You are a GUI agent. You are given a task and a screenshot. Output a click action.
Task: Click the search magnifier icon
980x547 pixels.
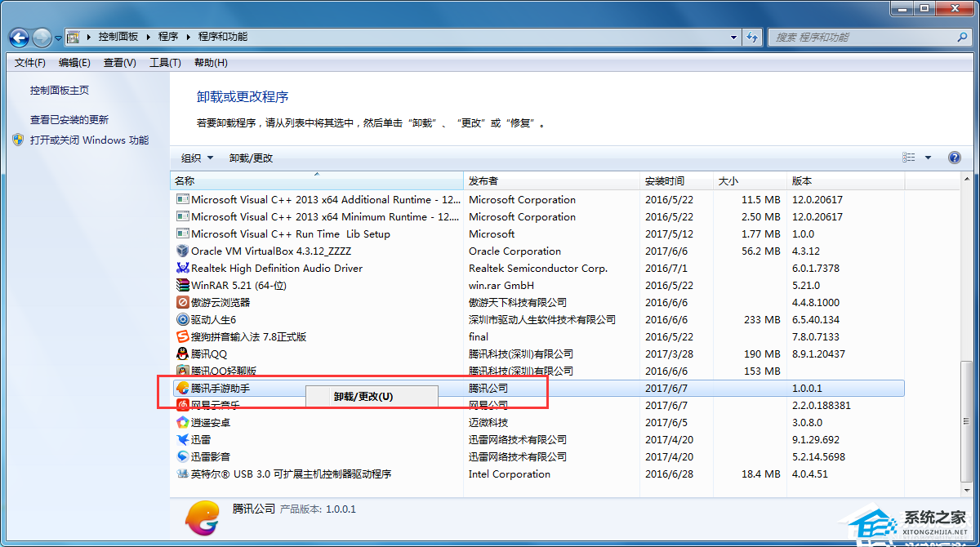click(961, 38)
